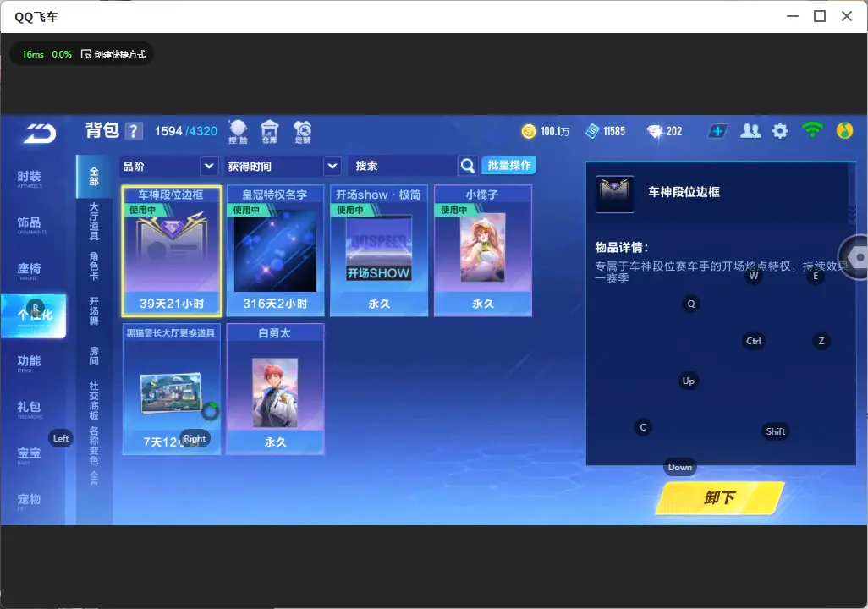
Task: Select the 黑猫警长大厅更换道具 item card
Action: pyautogui.click(x=172, y=389)
